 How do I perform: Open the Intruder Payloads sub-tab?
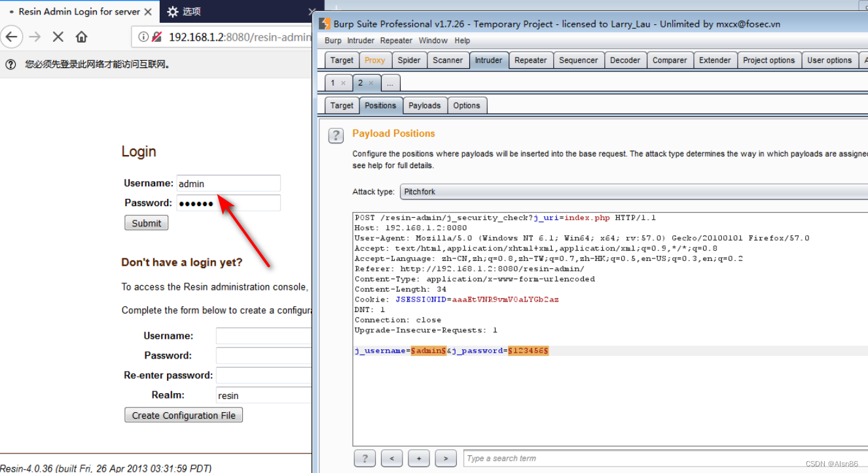pyautogui.click(x=425, y=105)
